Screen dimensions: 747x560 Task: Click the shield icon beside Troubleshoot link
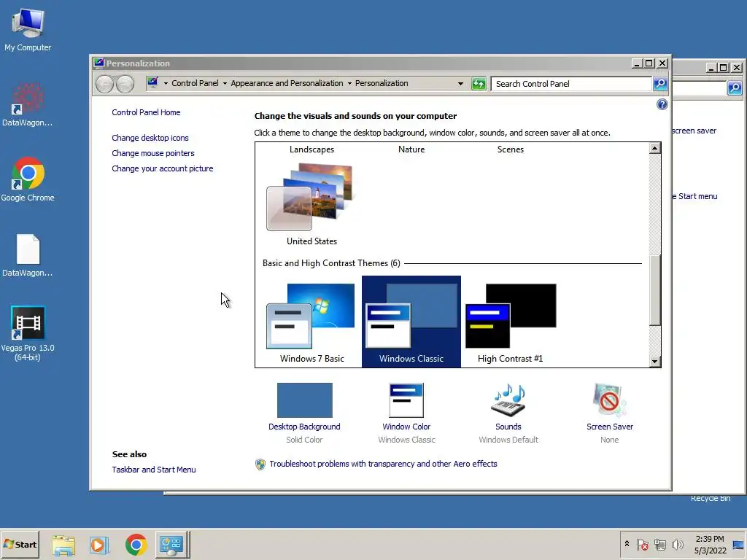(260, 464)
